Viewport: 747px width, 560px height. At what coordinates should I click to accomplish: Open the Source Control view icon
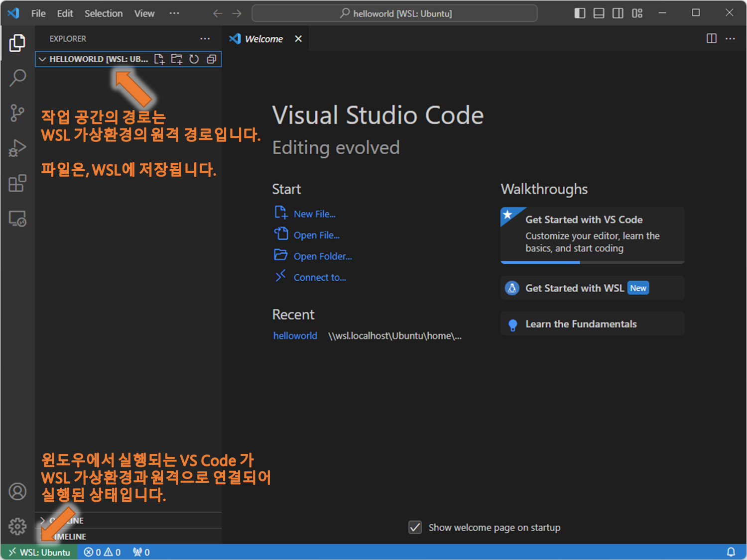click(17, 113)
